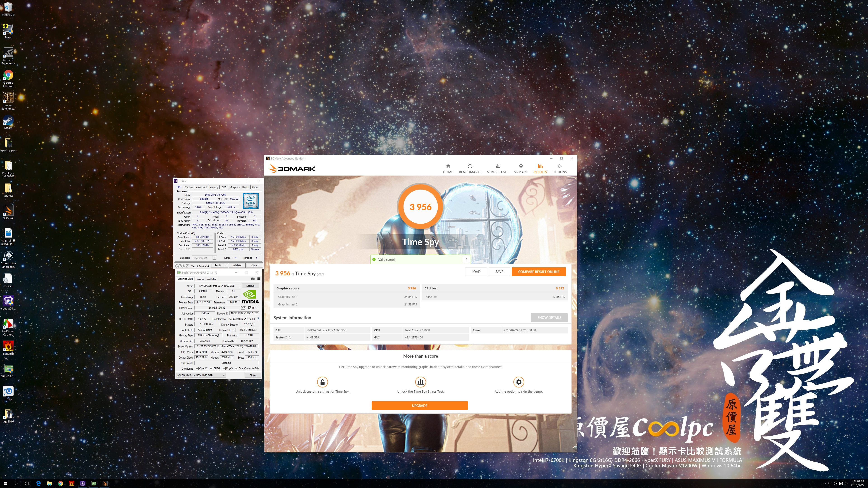Image resolution: width=868 pixels, height=488 pixels.
Task: Click the SHOW DETAILS button
Action: point(549,318)
